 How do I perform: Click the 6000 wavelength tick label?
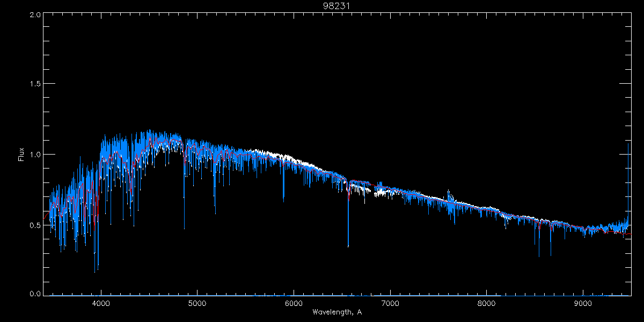(x=294, y=303)
